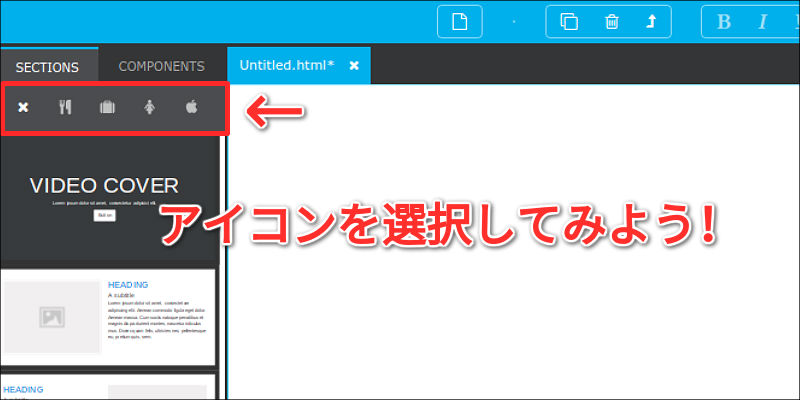The height and width of the screenshot is (400, 800).
Task: Close the Untitled.html tab
Action: 354,65
